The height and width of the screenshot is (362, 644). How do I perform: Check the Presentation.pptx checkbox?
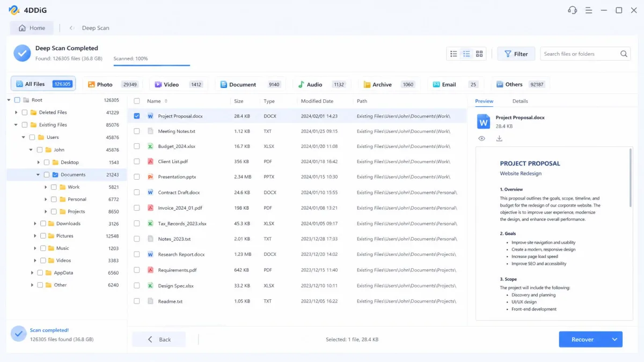tap(137, 176)
